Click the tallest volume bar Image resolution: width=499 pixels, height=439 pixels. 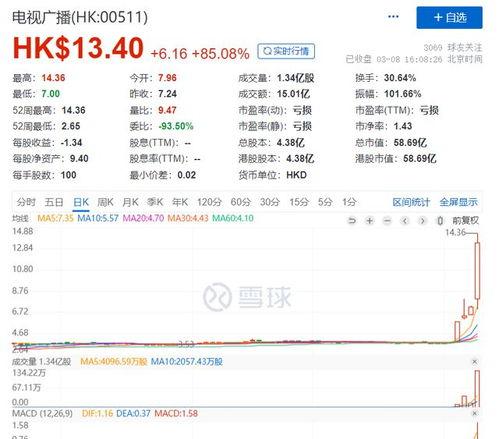click(x=477, y=389)
